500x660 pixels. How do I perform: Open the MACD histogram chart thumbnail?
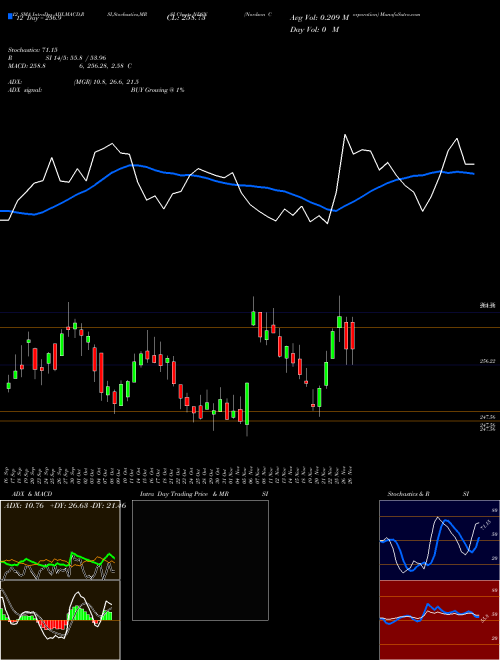point(60,620)
